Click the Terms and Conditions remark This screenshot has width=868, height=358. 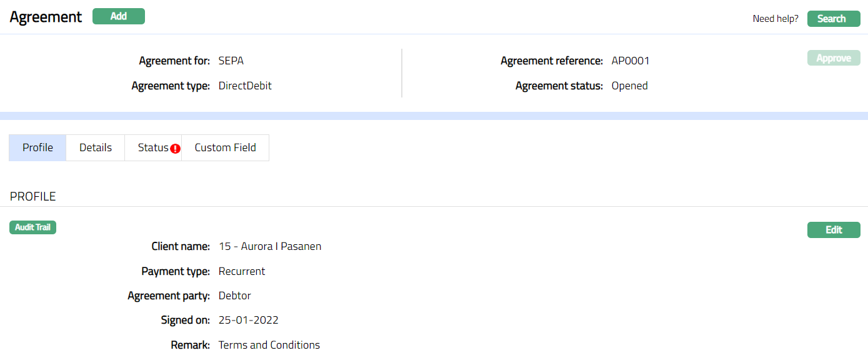(x=269, y=345)
